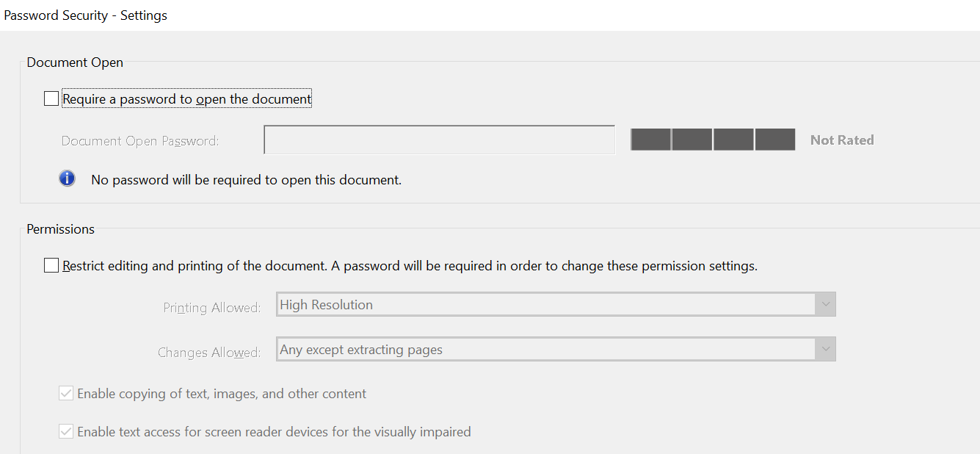Toggle enable copying of text, images, and content
This screenshot has height=454, width=980.
65,393
